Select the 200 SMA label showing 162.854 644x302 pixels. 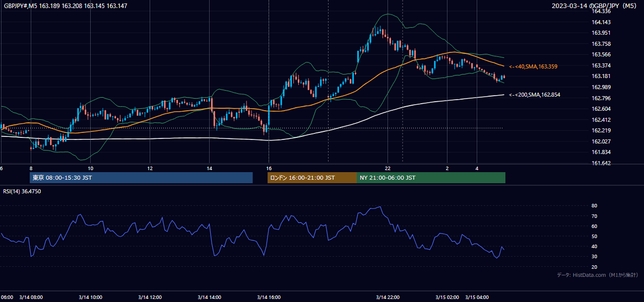pyautogui.click(x=534, y=95)
